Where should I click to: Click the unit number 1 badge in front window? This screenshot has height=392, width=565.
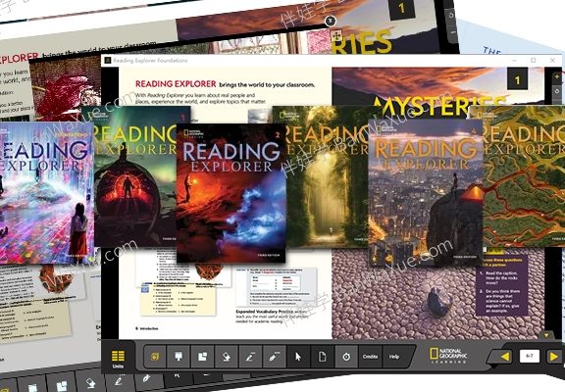click(518, 79)
